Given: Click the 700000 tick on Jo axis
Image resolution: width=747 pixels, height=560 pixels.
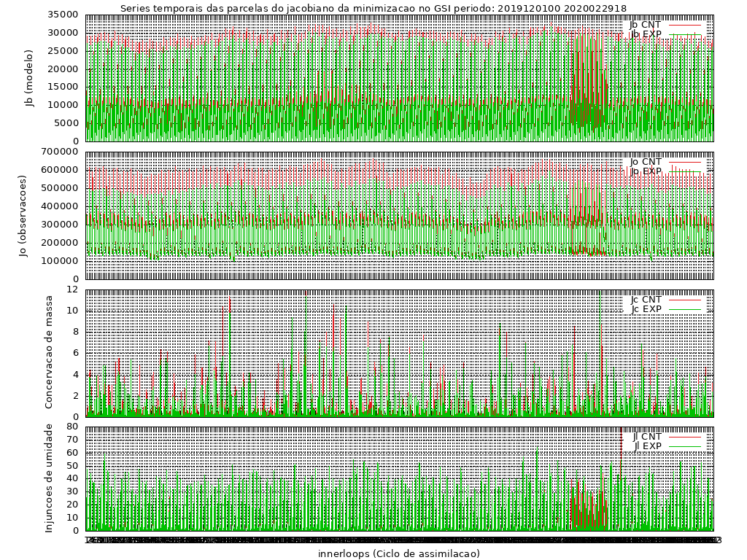Looking at the screenshot, I should coord(61,152).
